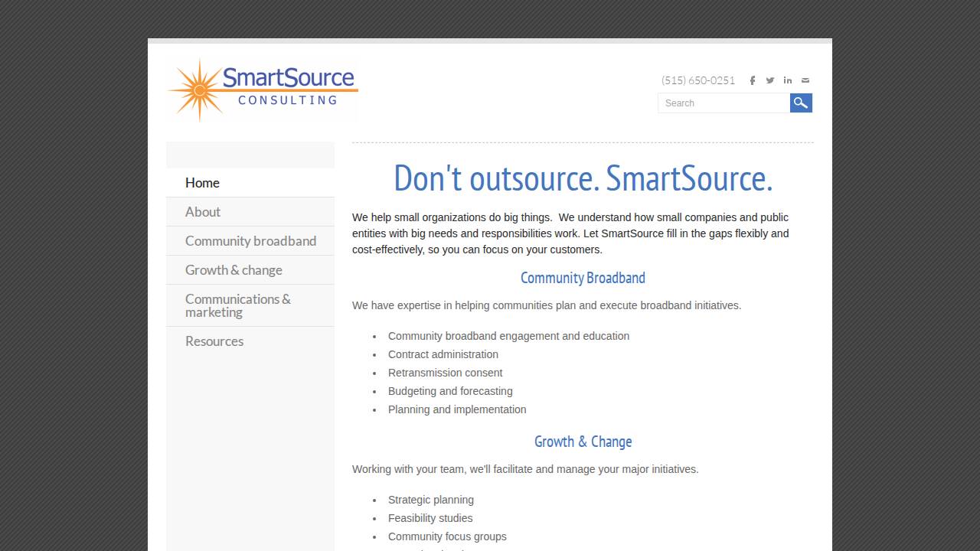Click the Strategic planning bullet item
980x551 pixels.
(431, 500)
